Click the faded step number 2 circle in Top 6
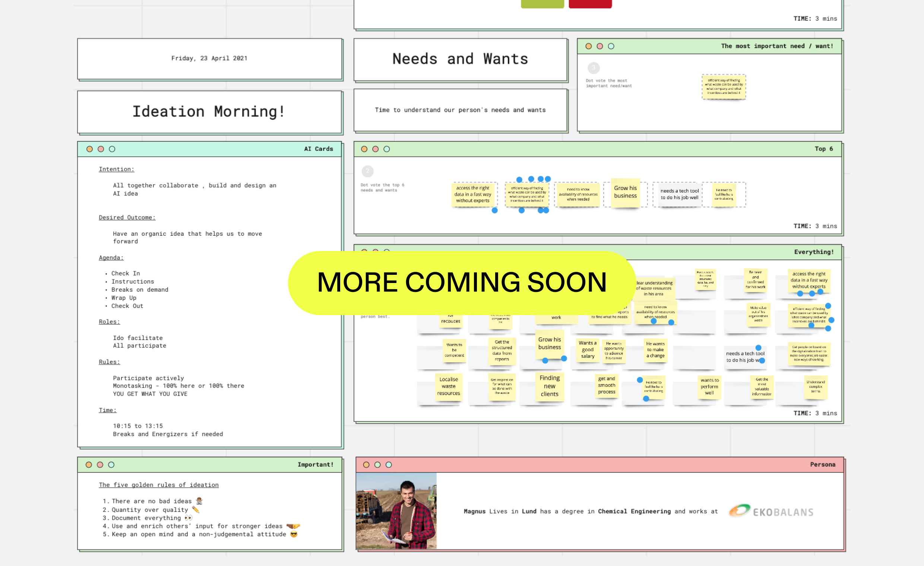This screenshot has height=566, width=924. point(367,171)
